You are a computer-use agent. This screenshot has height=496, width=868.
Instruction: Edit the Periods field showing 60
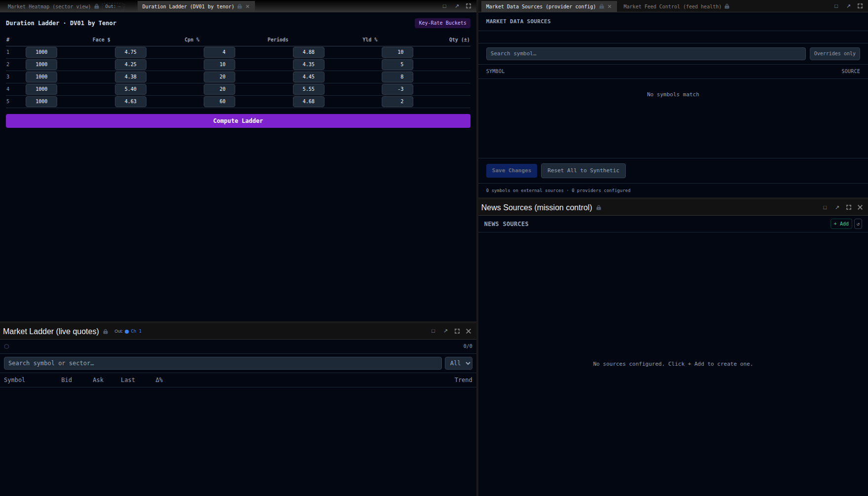click(x=219, y=102)
